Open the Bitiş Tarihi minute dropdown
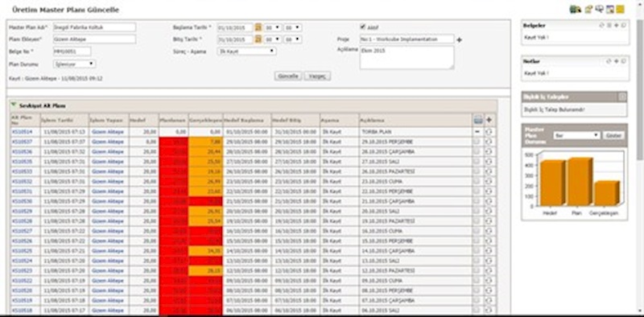 coord(293,39)
